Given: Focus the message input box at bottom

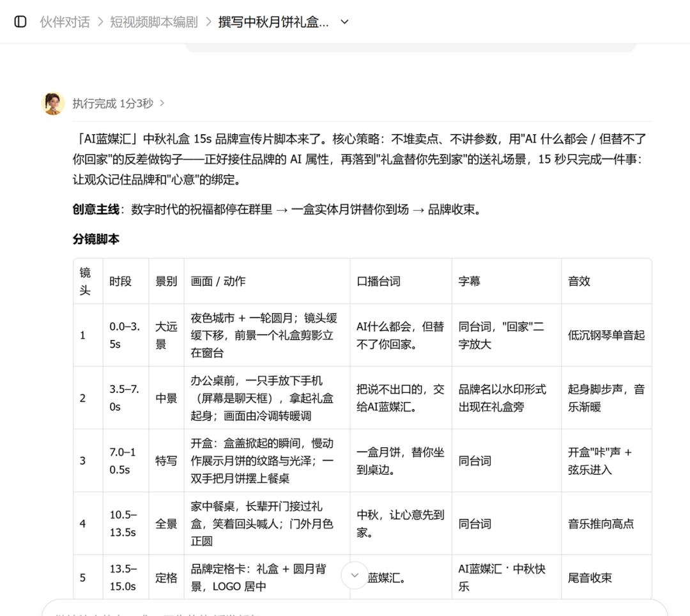Looking at the screenshot, I should [x=354, y=610].
